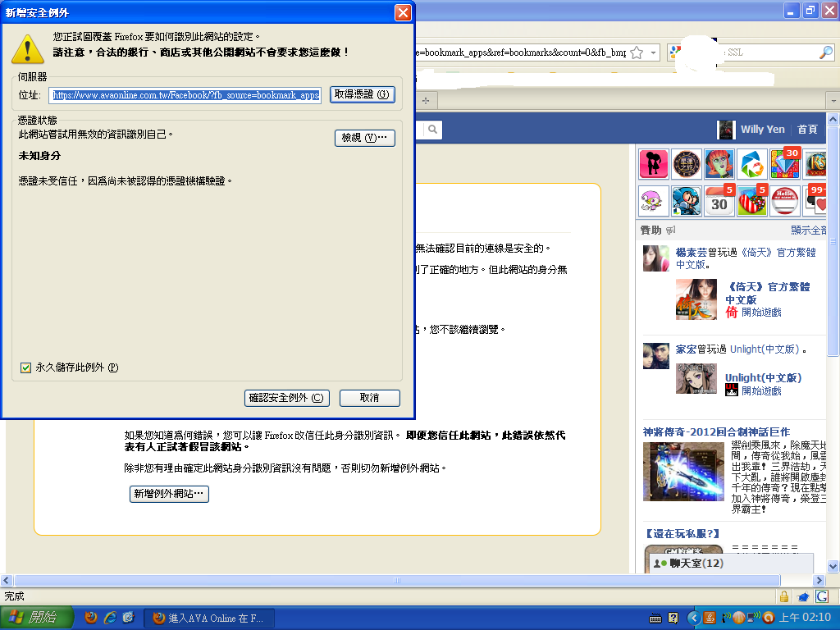Click Willy Yen profile name
The width and height of the screenshot is (840, 630).
(x=762, y=130)
